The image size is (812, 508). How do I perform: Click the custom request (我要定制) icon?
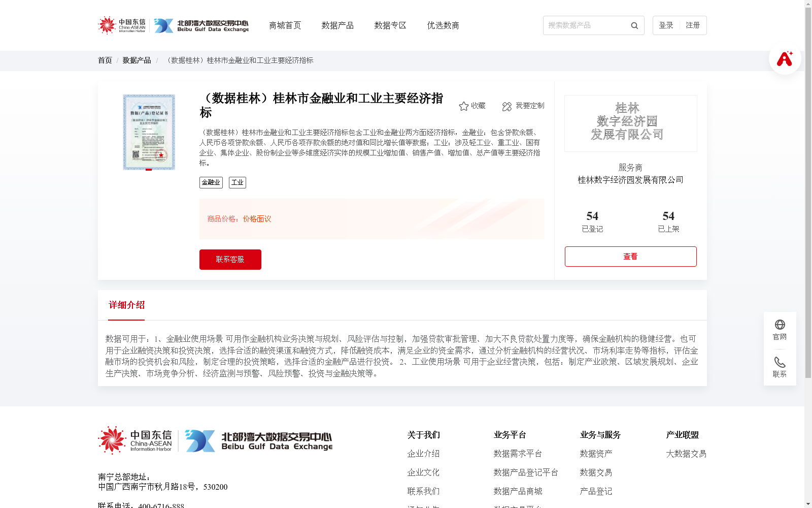point(507,106)
